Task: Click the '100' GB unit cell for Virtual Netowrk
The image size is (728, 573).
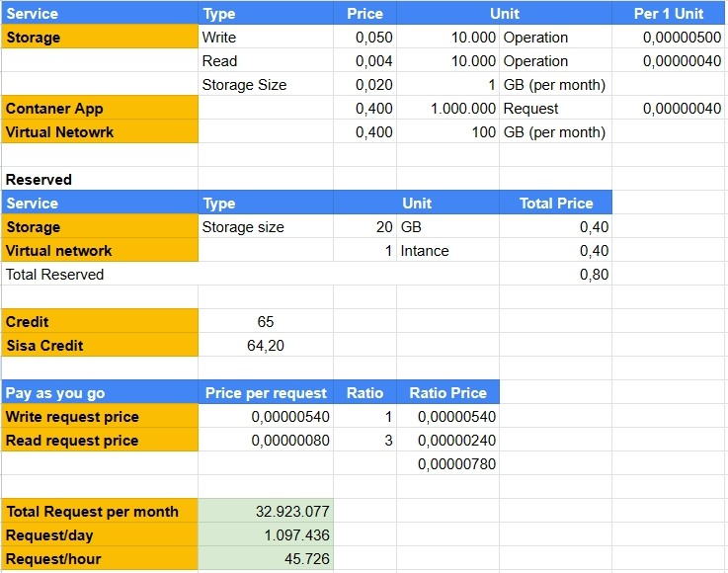Action: tap(448, 131)
